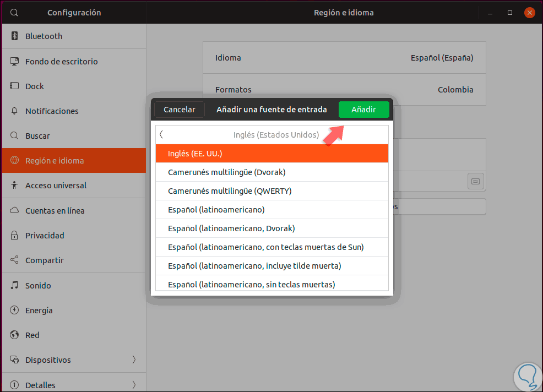Open the Red panel
This screenshot has width=543, height=392.
[x=74, y=335]
